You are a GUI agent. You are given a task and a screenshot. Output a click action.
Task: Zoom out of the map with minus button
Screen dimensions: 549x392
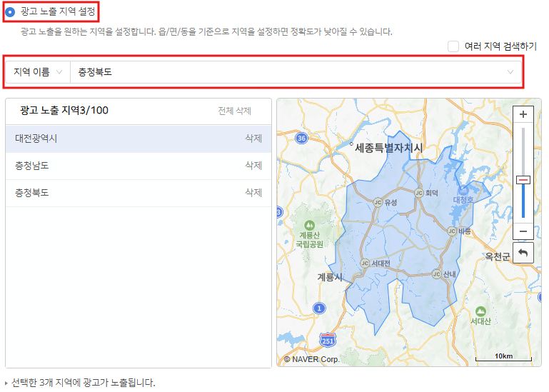pyautogui.click(x=523, y=231)
